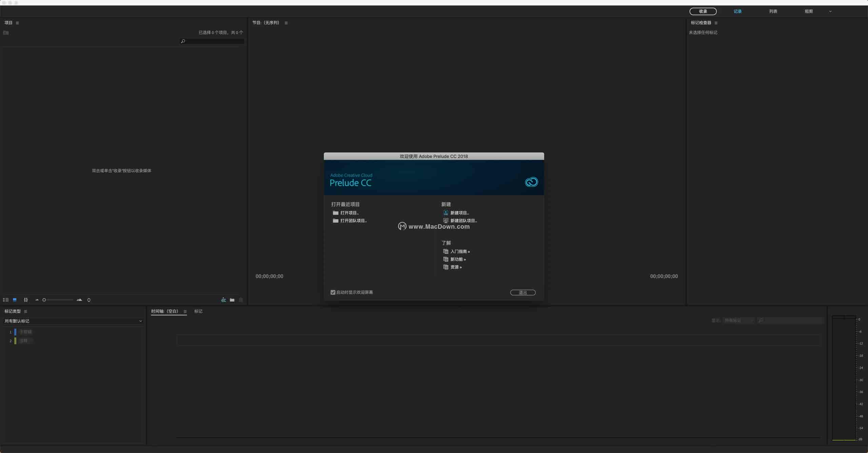Screen dimensions: 868x453
Task: Select the 列表 workspace tab
Action: tap(773, 12)
